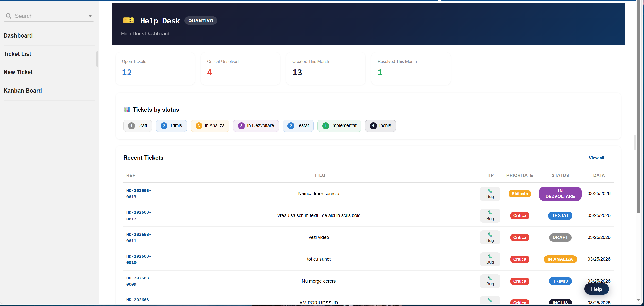Click the bar chart icon beside Tickets by status
This screenshot has height=306, width=644.
(x=127, y=110)
